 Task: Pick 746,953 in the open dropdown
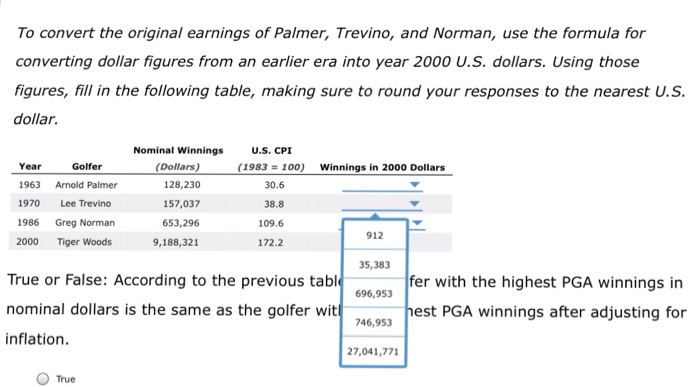pos(374,322)
